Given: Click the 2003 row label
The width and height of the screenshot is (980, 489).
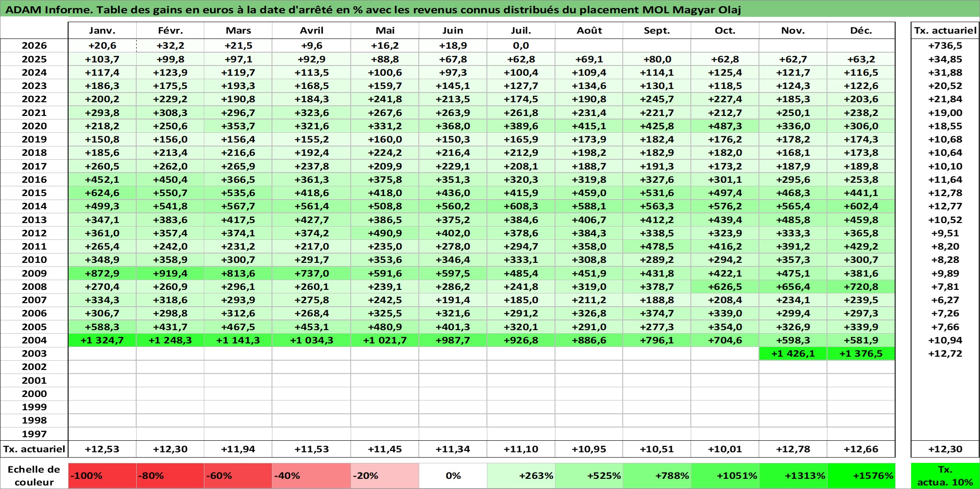Looking at the screenshot, I should (34, 354).
